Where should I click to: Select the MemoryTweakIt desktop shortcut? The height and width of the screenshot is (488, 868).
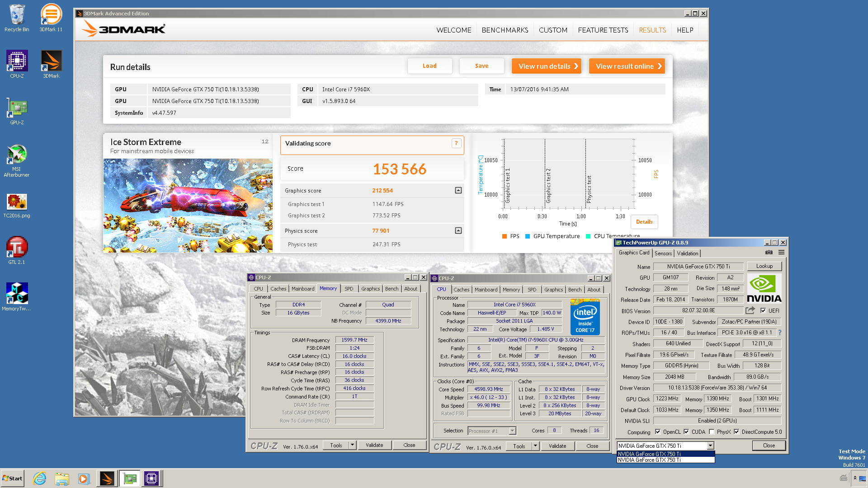click(17, 296)
